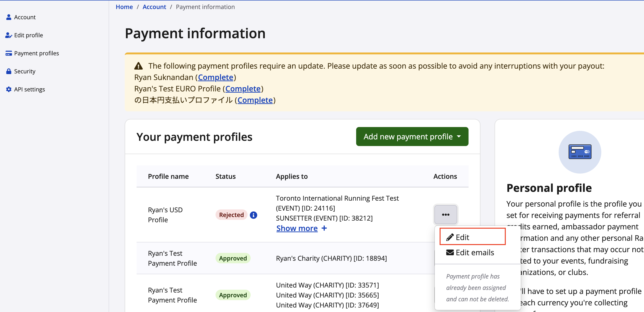Click the Edit profile user-pen icon
The image size is (644, 312).
(9, 35)
